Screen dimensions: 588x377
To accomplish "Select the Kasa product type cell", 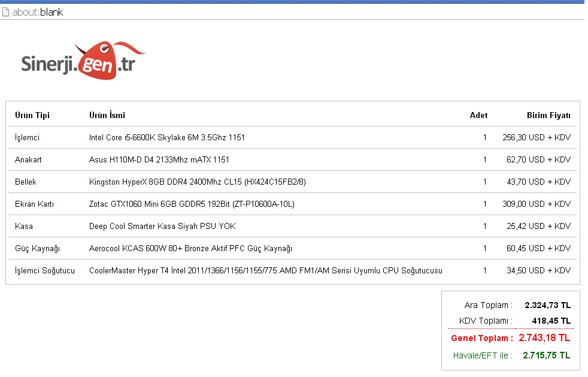I will (x=24, y=226).
